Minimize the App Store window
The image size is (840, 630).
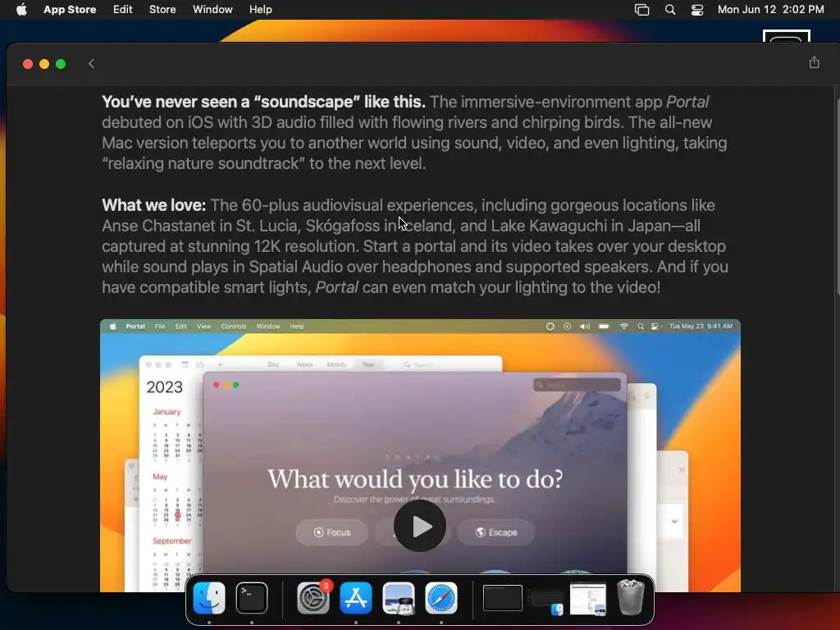[44, 64]
